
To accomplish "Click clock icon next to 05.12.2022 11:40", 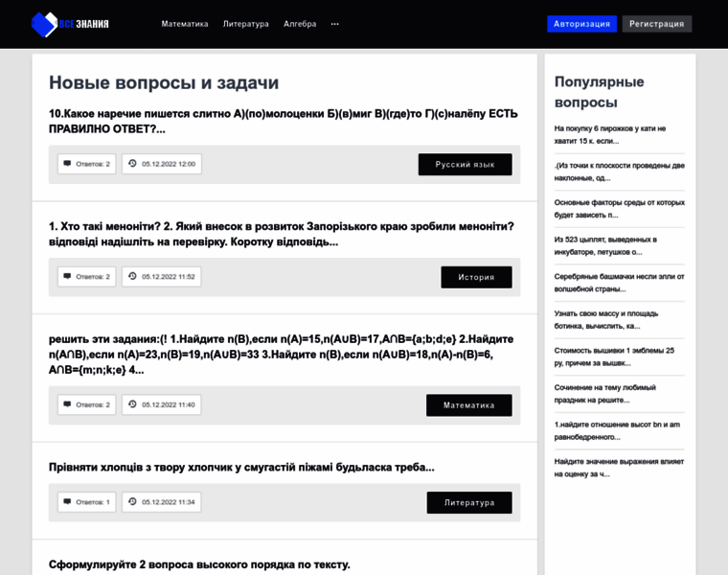I will point(132,404).
